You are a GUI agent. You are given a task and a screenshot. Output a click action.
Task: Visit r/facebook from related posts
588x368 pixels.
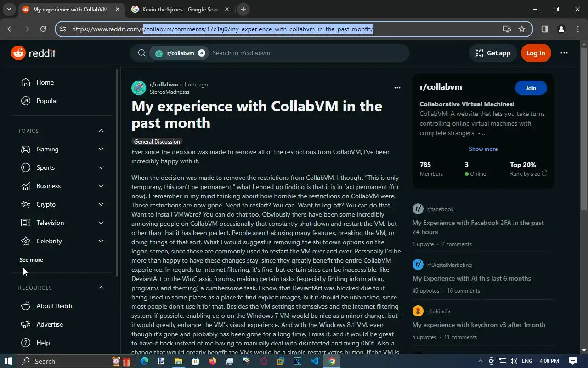tap(440, 209)
